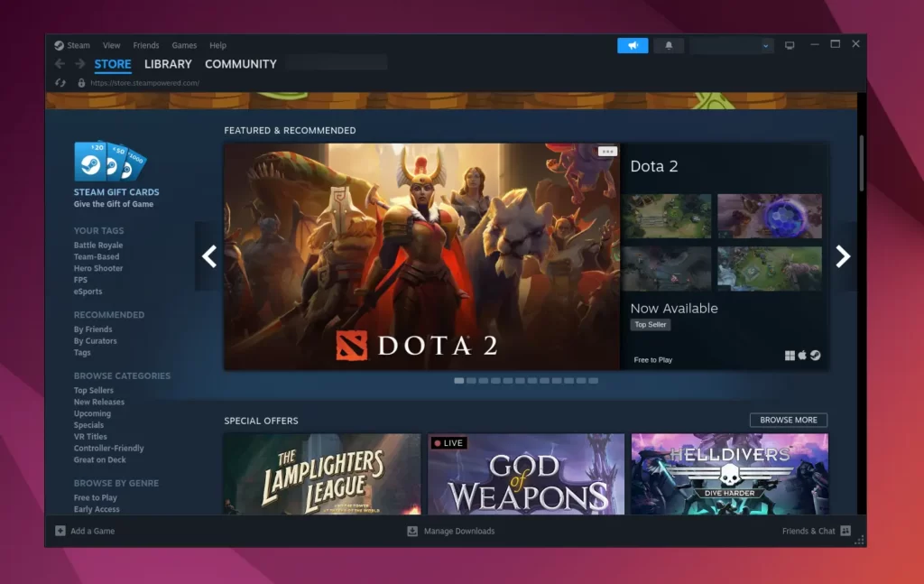The image size is (924, 584).
Task: Open the Helldivers special offer thumbnail
Action: pos(729,474)
